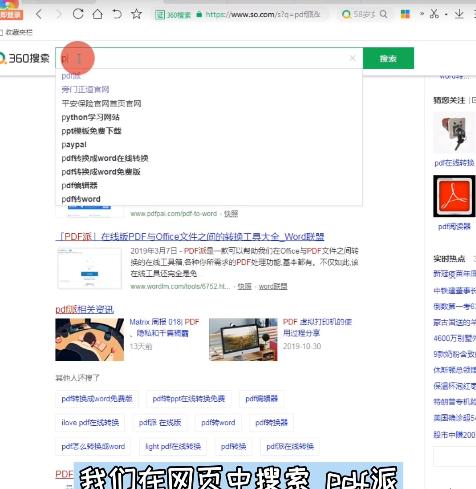Viewport: 476px width, 489px height.
Task: Click related tag pdf转ppt在线转换免费
Action: (x=189, y=399)
